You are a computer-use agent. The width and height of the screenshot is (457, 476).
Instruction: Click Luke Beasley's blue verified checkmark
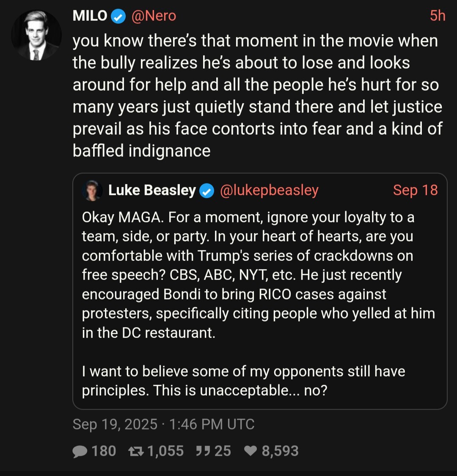pyautogui.click(x=207, y=191)
